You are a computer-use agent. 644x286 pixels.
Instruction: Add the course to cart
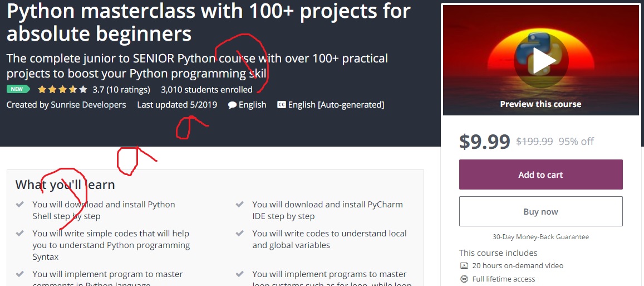coord(540,174)
